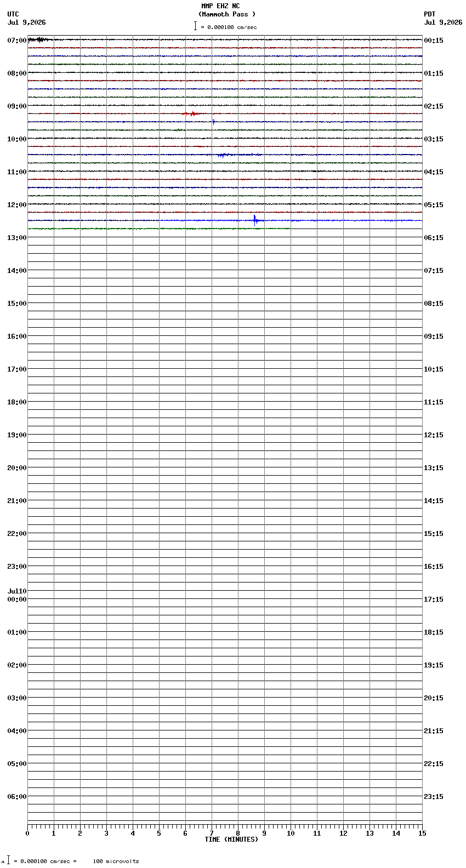The height and width of the screenshot is (868, 466).
Task: Click the '(Mammoth Pass )' subtitle
Action: (x=227, y=14)
